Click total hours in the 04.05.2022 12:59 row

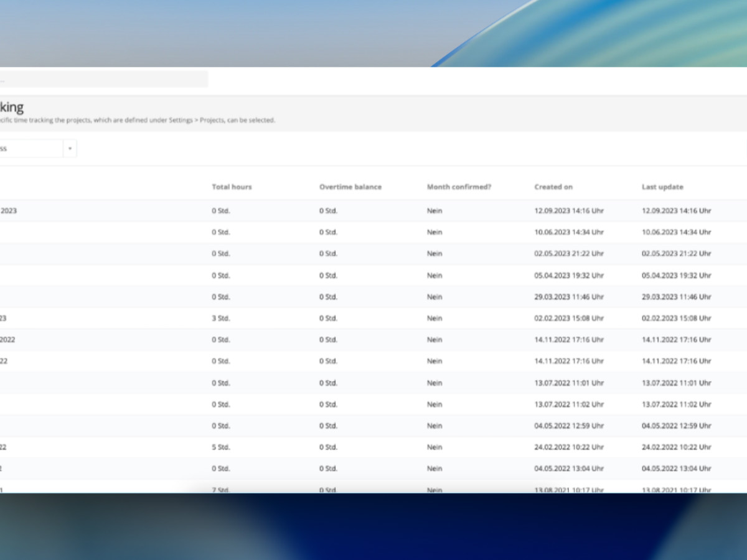point(221,426)
